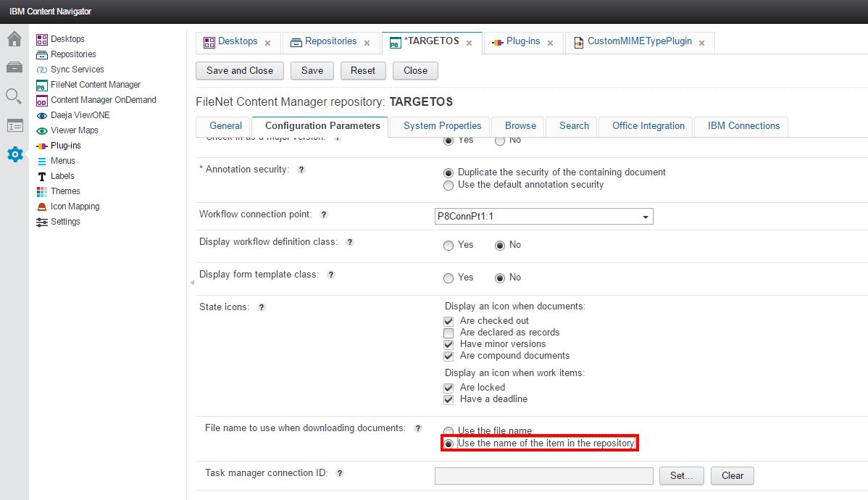Uncheck Are locked work items icon

(x=448, y=388)
